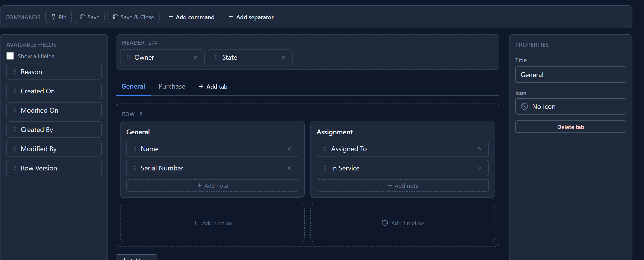Click the Modified By field label
644x260 pixels.
[39, 149]
